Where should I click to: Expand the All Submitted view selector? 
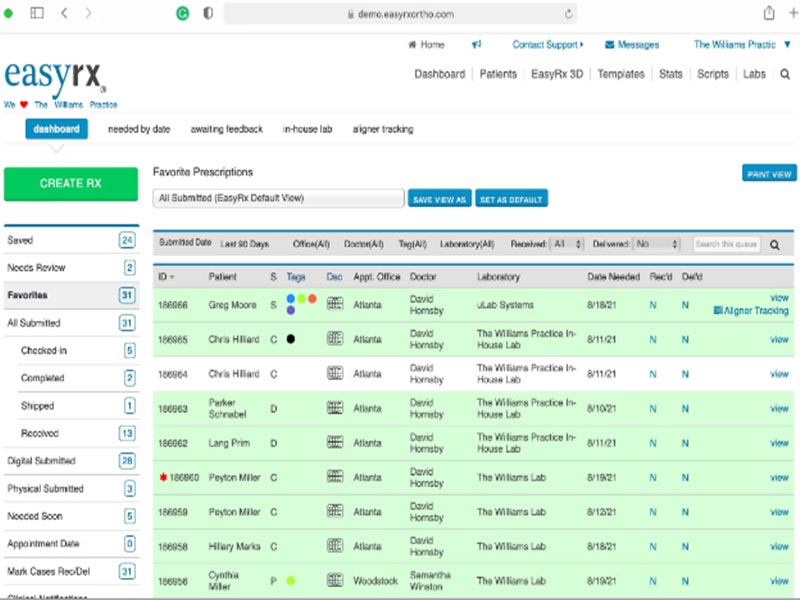(278, 198)
